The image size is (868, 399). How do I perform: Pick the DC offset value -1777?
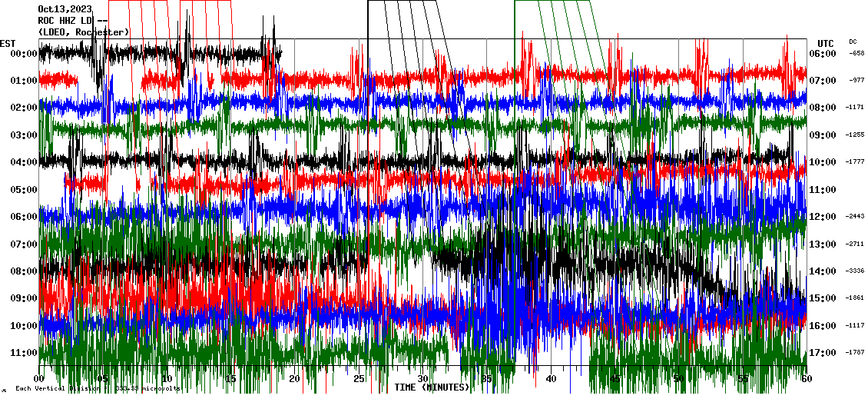click(855, 161)
